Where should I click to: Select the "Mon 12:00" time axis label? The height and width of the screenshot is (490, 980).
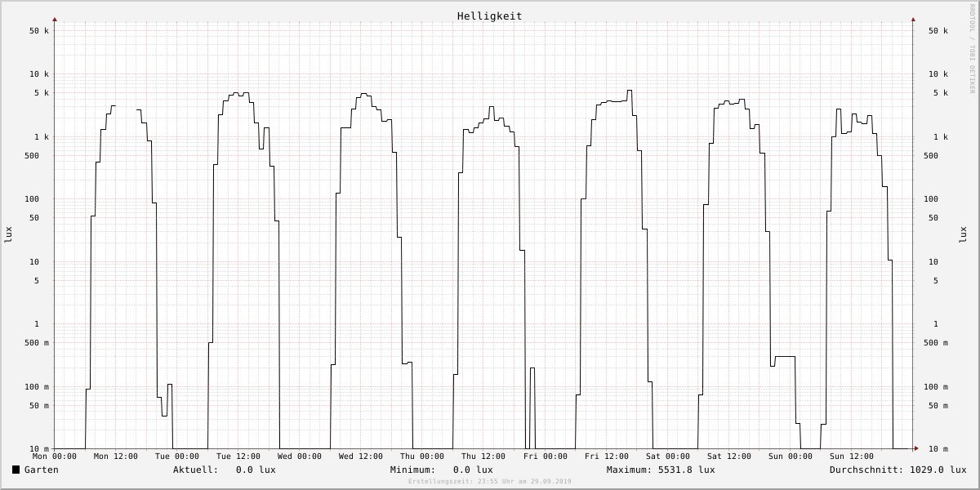(x=116, y=457)
